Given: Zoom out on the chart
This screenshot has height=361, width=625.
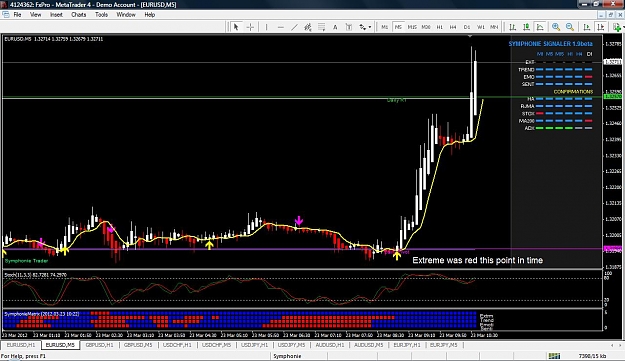Looking at the screenshot, I should 570,27.
